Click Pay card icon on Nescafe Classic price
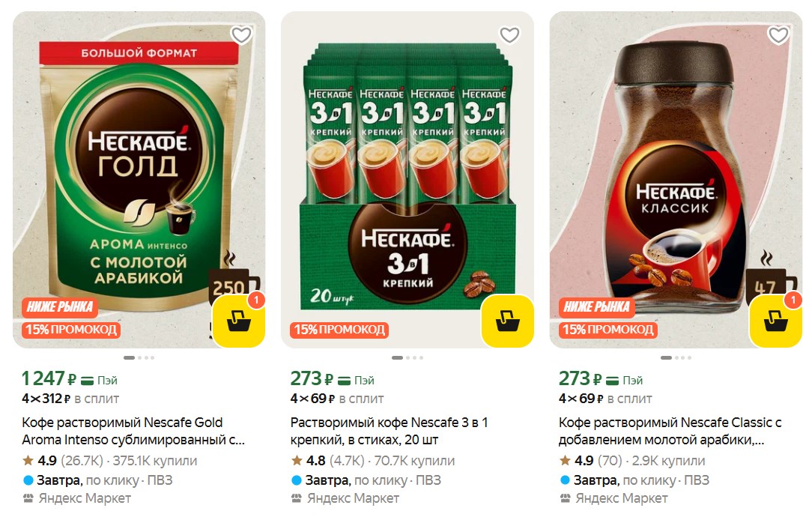 [x=613, y=381]
